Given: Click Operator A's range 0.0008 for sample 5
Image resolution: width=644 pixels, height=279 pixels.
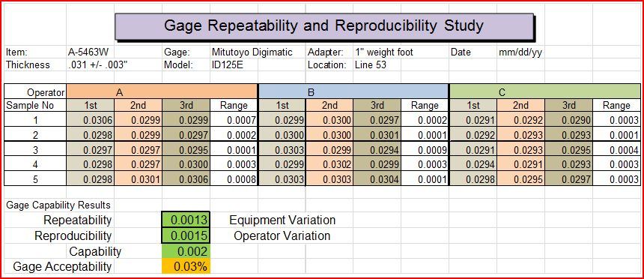Looking at the screenshot, I should point(234,179).
